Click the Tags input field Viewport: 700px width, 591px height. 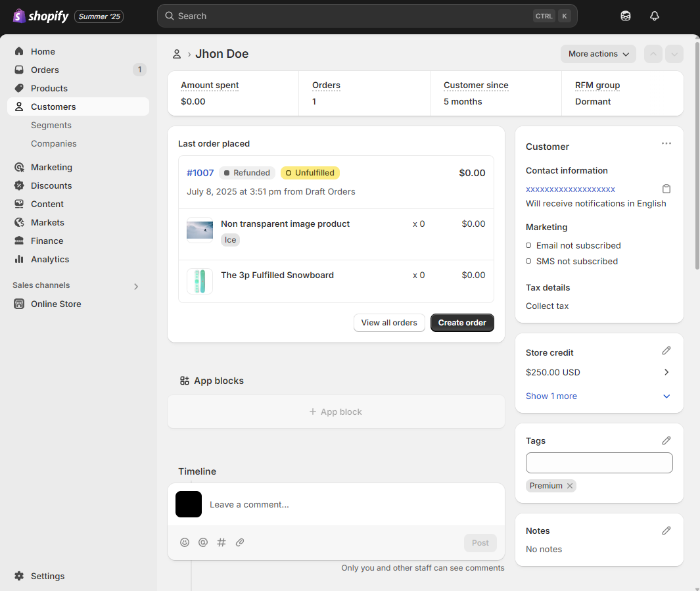[x=599, y=463]
